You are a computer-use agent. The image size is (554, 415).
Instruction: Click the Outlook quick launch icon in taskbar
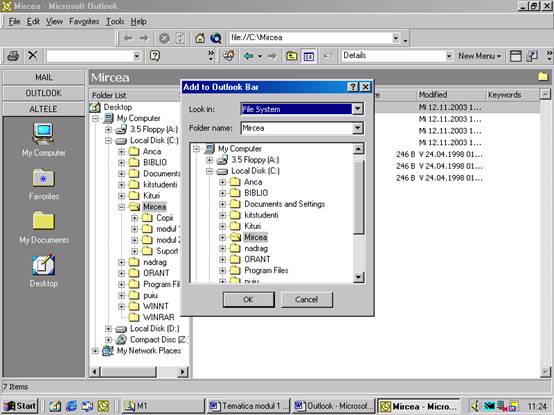coord(103,406)
